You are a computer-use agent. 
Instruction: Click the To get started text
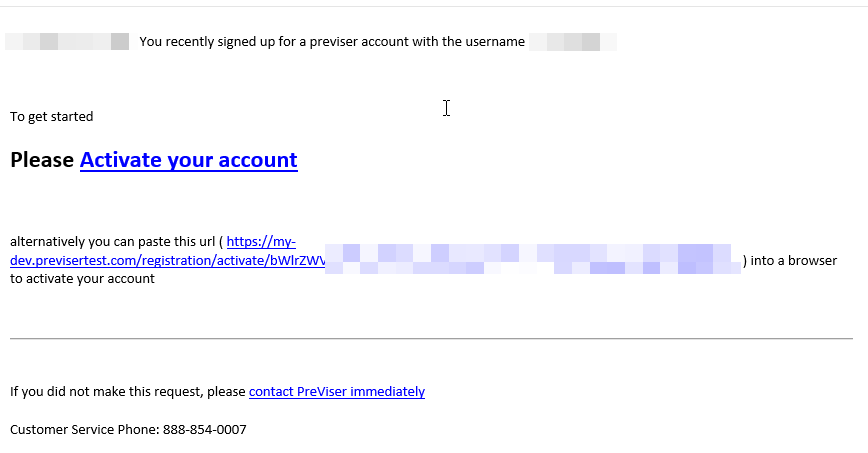(x=51, y=117)
